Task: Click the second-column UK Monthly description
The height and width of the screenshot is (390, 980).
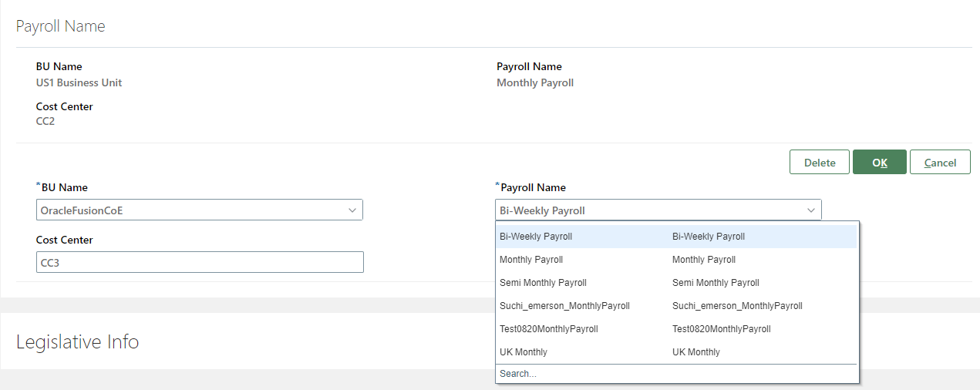Action: point(696,352)
